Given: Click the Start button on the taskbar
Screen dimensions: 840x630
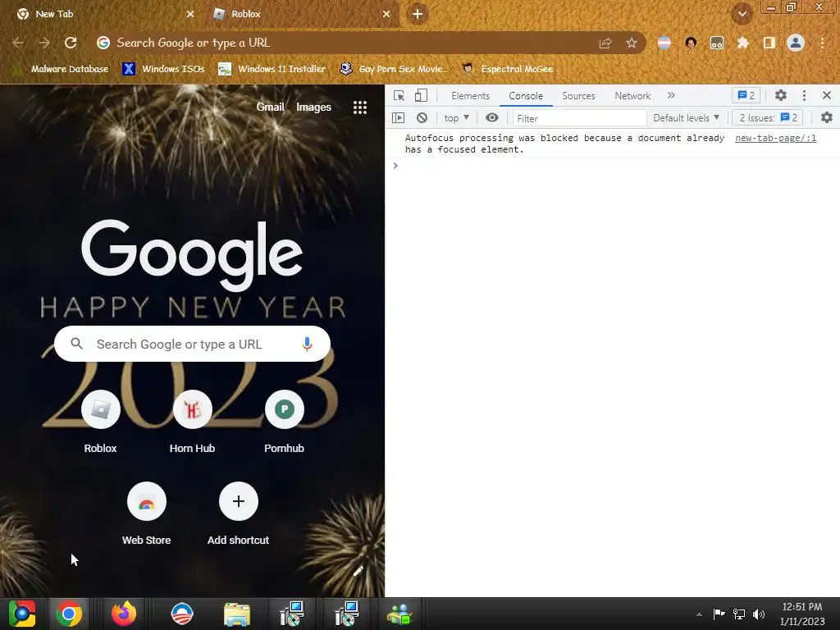Looking at the screenshot, I should tap(22, 614).
